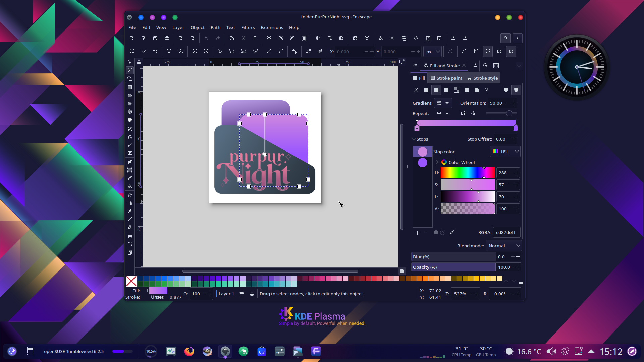Image resolution: width=644 pixels, height=362 pixels.
Task: Increase Orientation value with plus
Action: point(514,103)
